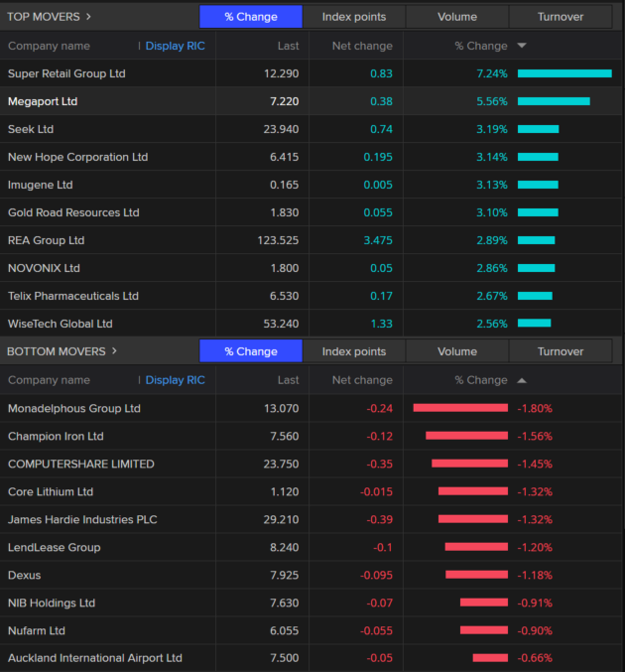
Task: Click the -1.80% change value
Action: click(535, 408)
